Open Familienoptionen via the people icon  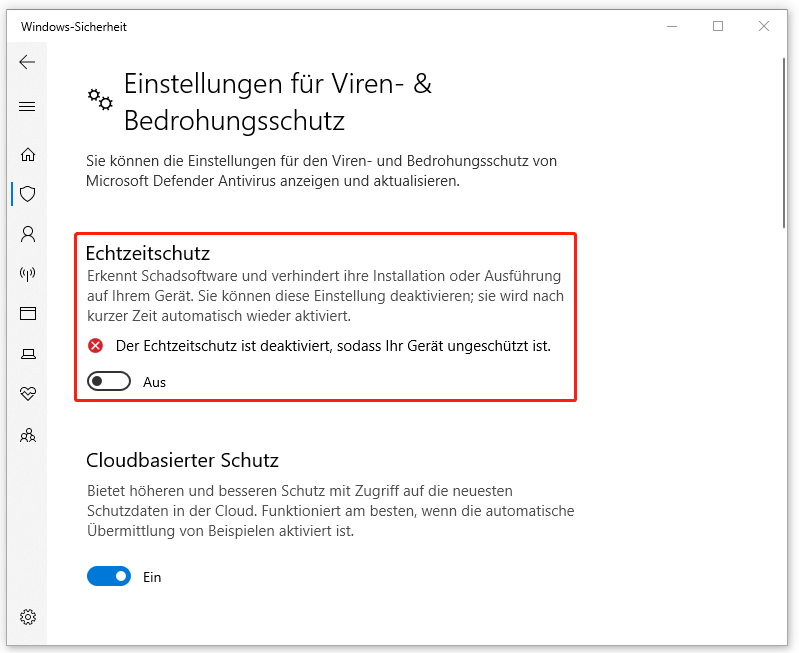pos(27,435)
